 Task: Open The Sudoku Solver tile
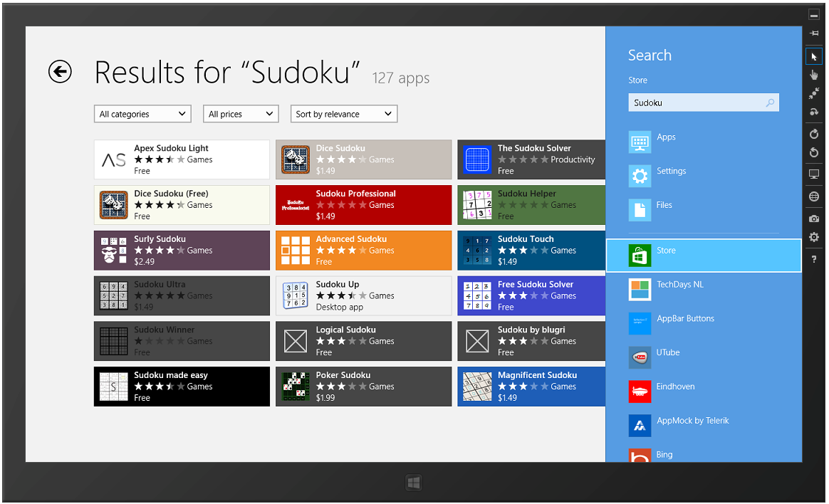531,159
